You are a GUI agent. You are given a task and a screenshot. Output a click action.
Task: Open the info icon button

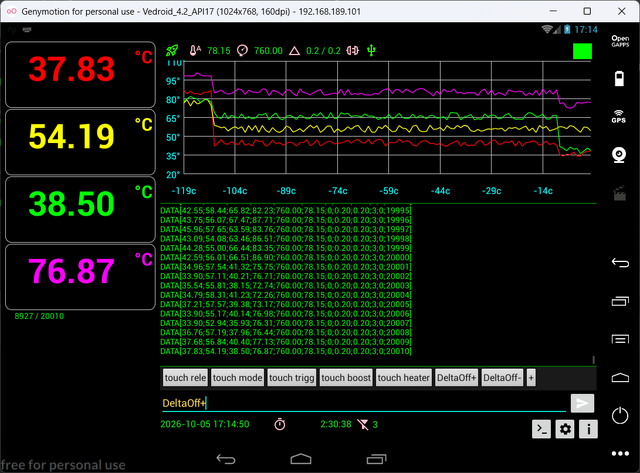point(588,429)
